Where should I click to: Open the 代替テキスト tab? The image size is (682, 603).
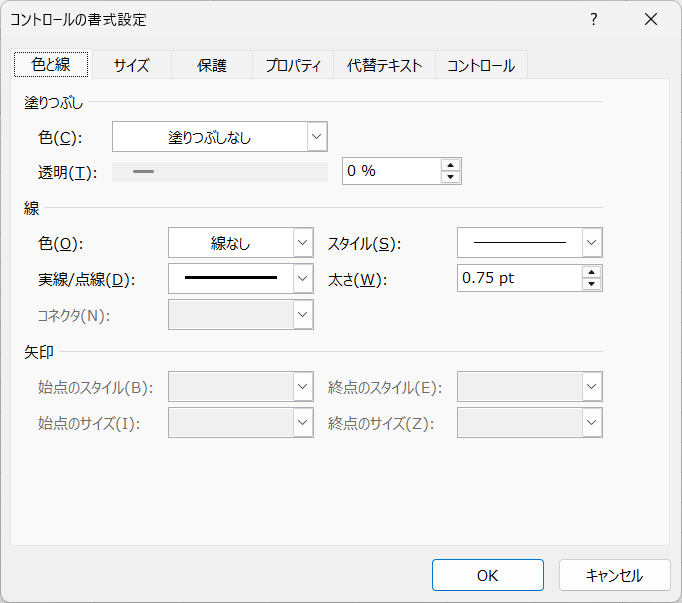384,65
